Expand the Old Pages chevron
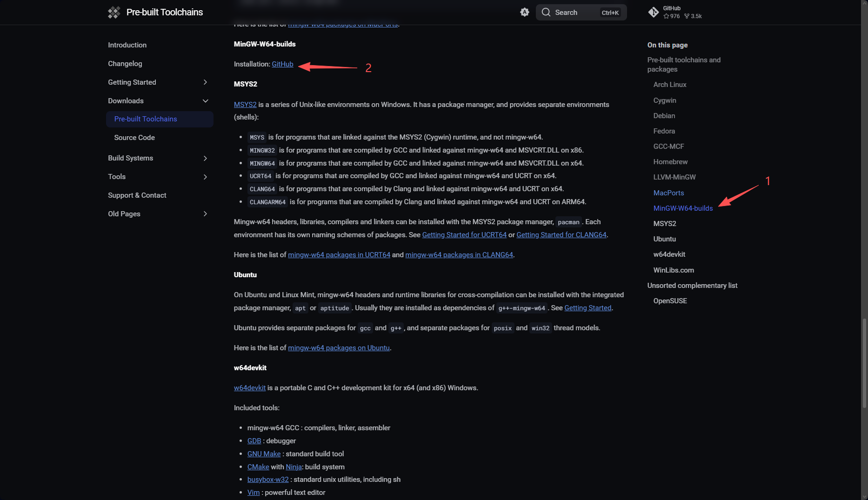This screenshot has height=500, width=868. pos(205,214)
